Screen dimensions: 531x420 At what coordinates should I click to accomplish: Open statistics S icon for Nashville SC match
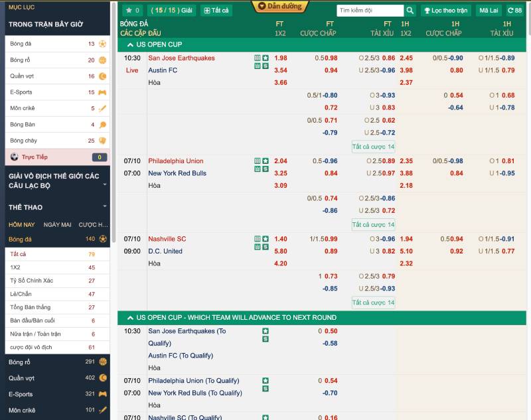point(265,247)
